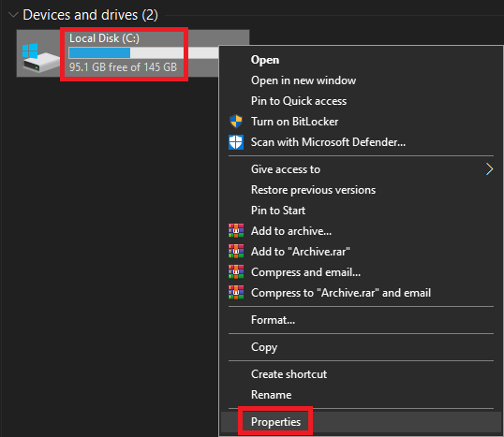Click the C: drive usage bar
Image resolution: width=504 pixels, height=437 pixels.
[x=143, y=52]
